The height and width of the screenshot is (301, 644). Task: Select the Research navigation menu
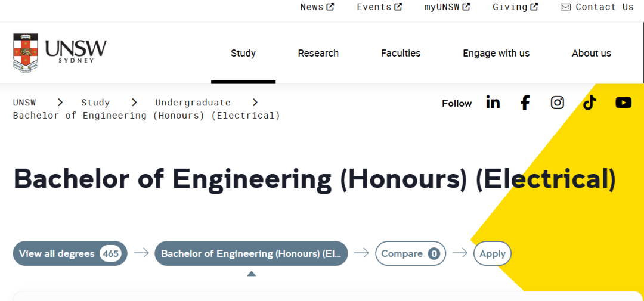coord(318,53)
